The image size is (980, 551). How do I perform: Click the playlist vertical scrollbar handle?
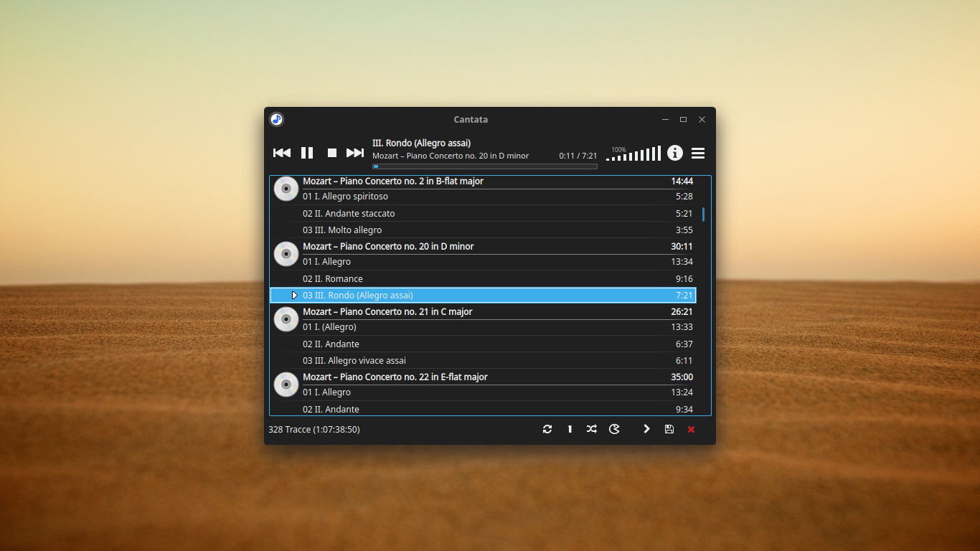click(x=703, y=214)
